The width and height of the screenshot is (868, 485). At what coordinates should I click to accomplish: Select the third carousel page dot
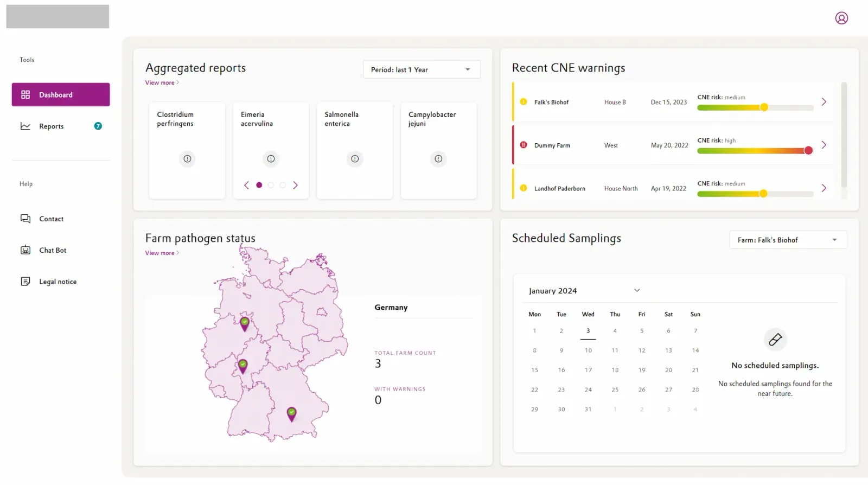(x=283, y=185)
